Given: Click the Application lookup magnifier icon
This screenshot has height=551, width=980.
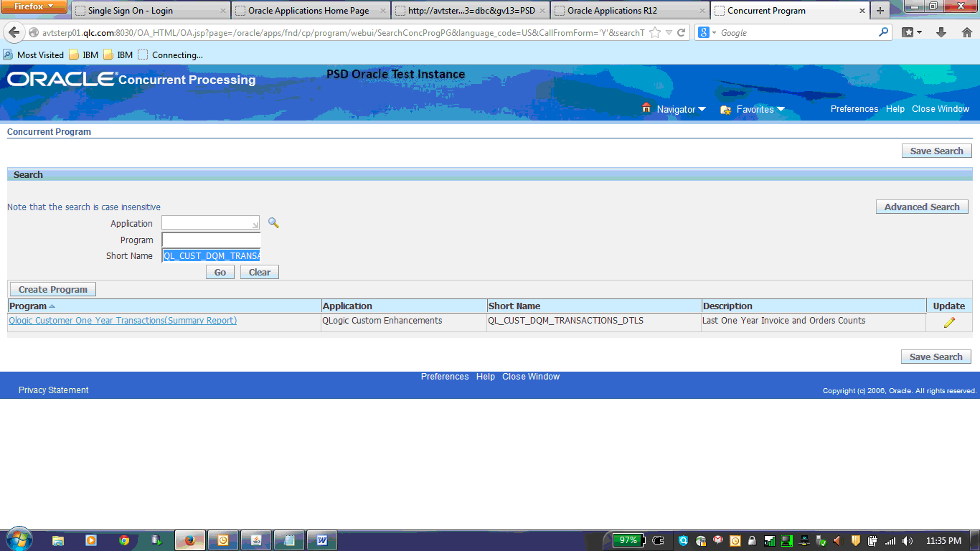Looking at the screenshot, I should click(273, 223).
